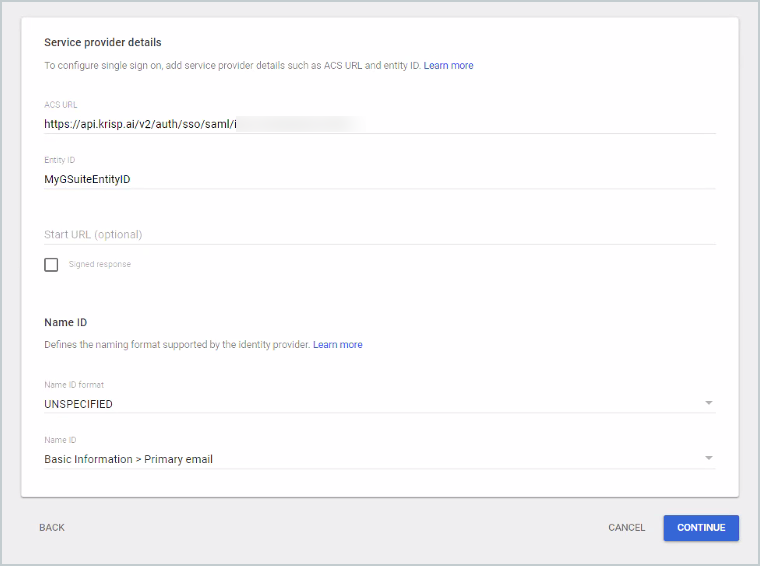Screen dimensions: 760x566
Task: Open Learn more link under Name ID
Action: point(338,345)
